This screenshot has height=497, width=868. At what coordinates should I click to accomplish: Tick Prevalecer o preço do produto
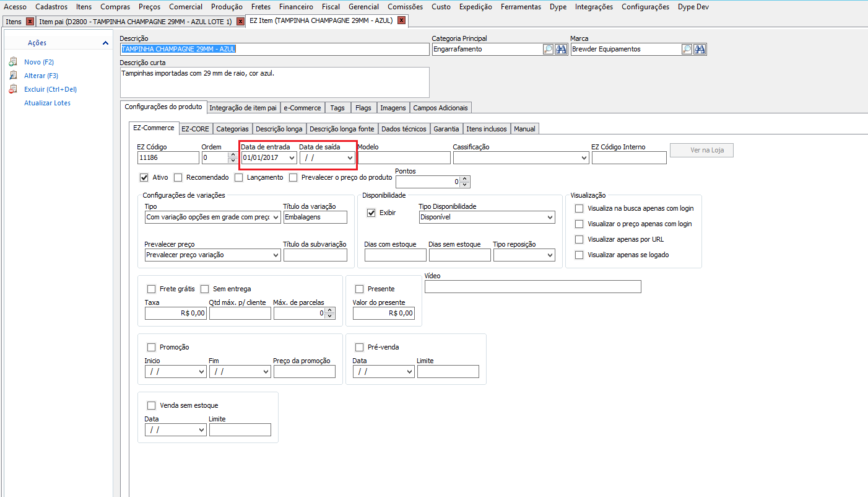pyautogui.click(x=293, y=178)
